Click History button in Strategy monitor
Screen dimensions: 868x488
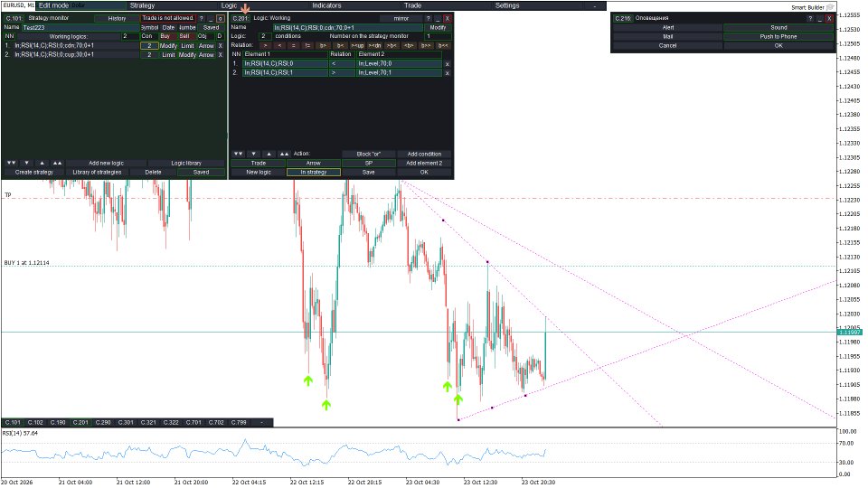[x=117, y=18]
